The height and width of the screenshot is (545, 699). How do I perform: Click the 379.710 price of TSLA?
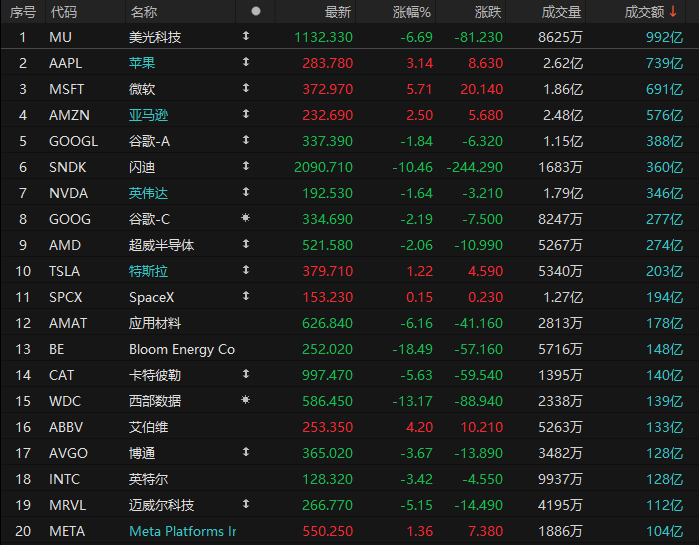pos(328,271)
